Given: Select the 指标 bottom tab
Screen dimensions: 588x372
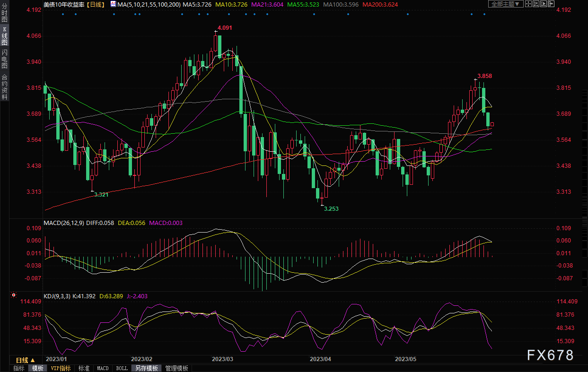Looking at the screenshot, I should [19, 368].
